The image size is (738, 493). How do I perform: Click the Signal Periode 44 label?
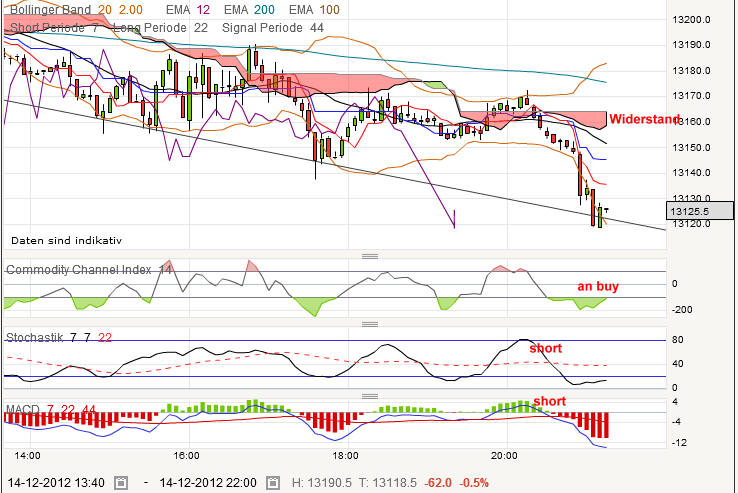(x=273, y=28)
